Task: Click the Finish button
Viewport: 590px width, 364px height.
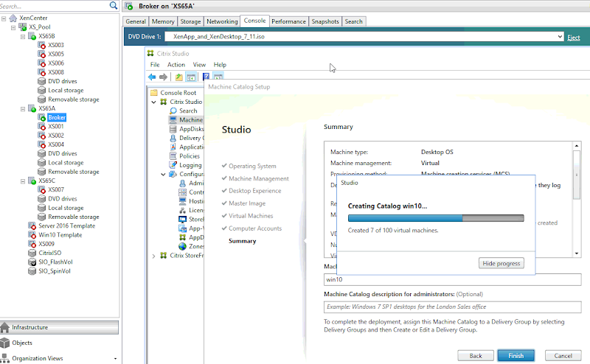Action: [x=516, y=356]
